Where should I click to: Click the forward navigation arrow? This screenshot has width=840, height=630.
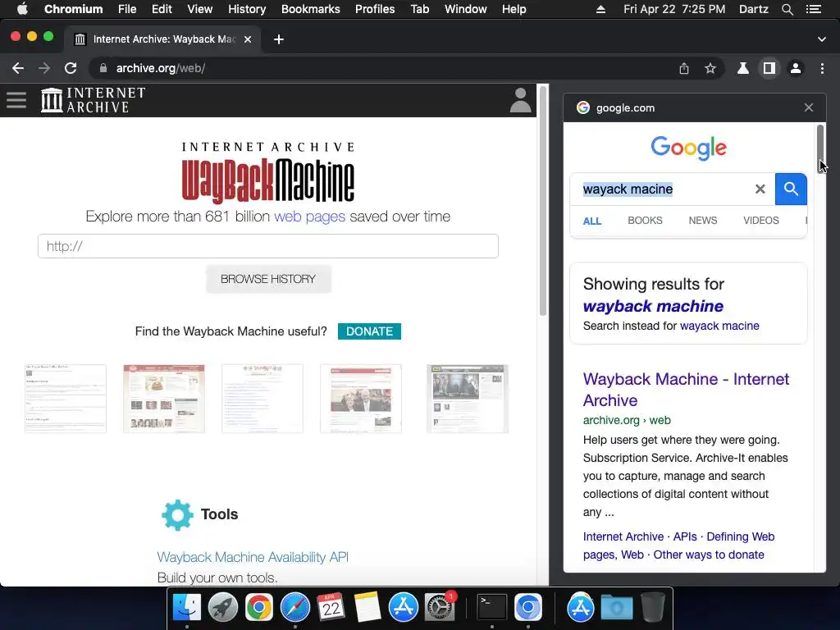click(x=44, y=68)
